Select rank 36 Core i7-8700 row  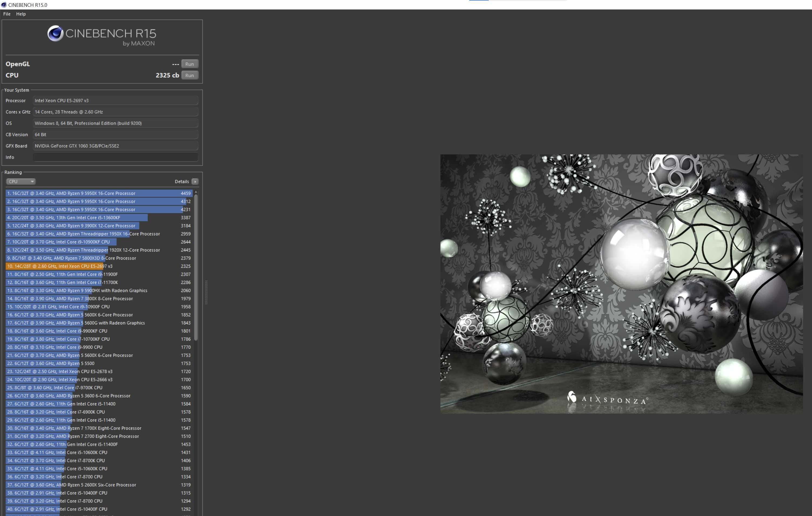(x=99, y=477)
